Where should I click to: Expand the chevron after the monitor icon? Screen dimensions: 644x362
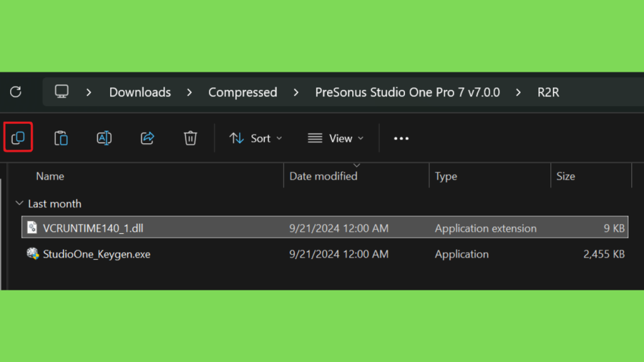tap(89, 92)
